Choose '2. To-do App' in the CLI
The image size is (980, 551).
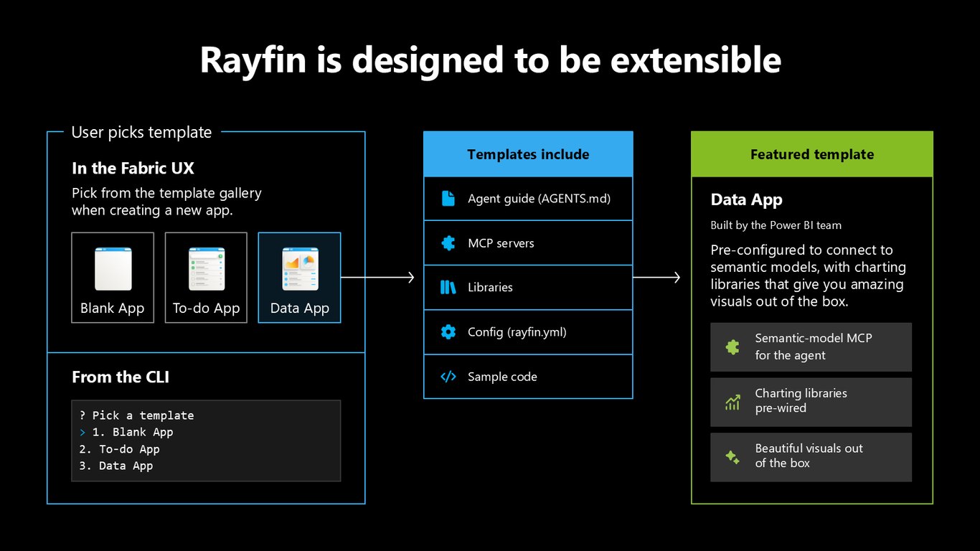(119, 449)
